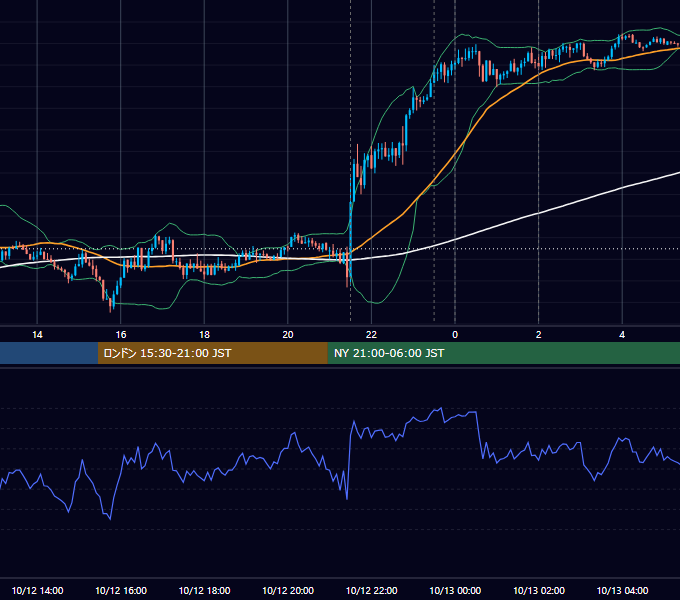Click the 10/12 22:00 date label
This screenshot has height=600, width=680.
[x=371, y=590]
